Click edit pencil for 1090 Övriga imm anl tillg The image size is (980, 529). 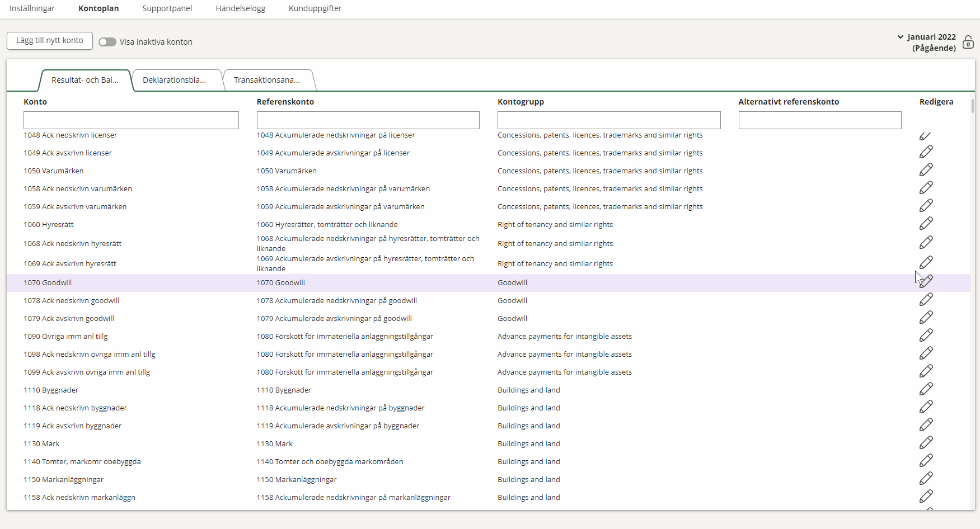[x=926, y=335]
